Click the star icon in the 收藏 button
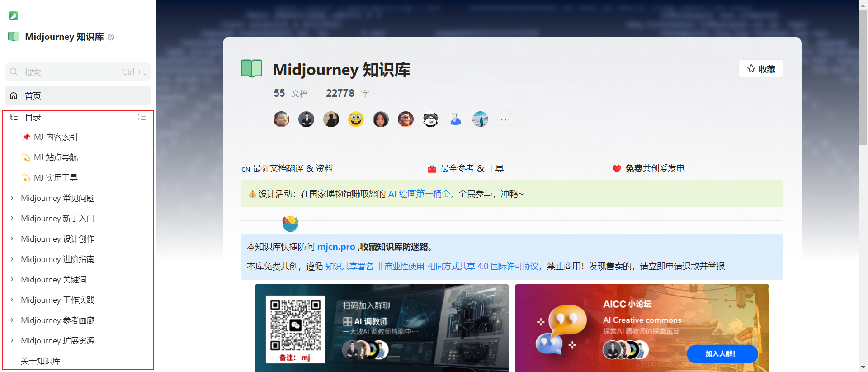868x372 pixels. tap(751, 68)
